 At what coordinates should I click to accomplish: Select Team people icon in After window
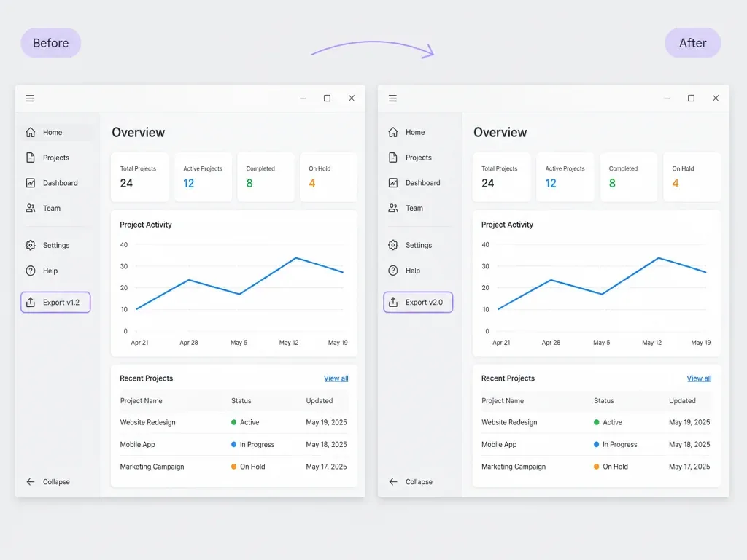[x=393, y=208]
